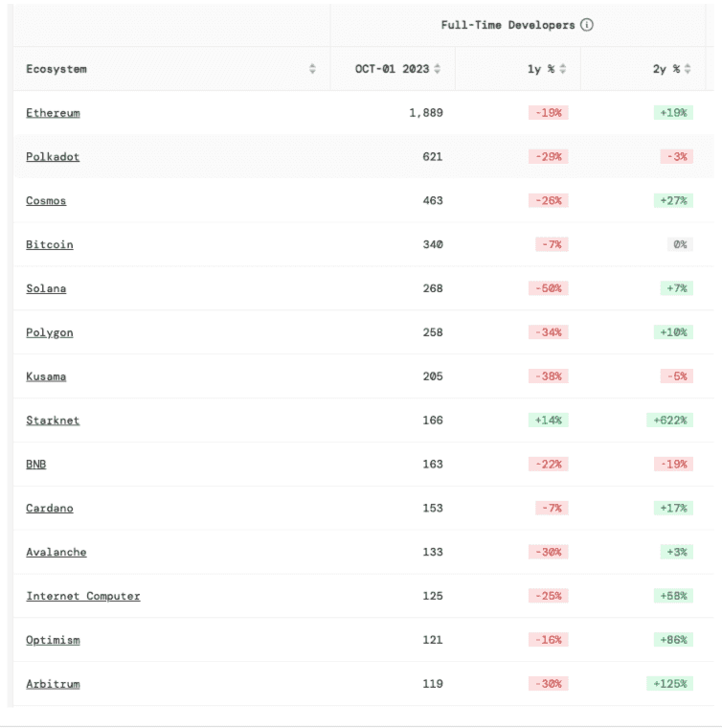Open the Arbitrum ecosystem link
Viewport: 722px width, 728px height.
pos(53,684)
